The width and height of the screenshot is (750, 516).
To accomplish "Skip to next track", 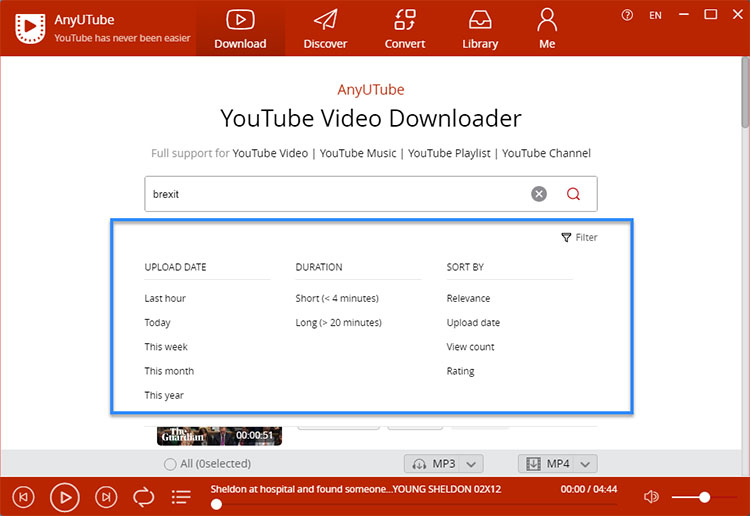I will [x=106, y=497].
